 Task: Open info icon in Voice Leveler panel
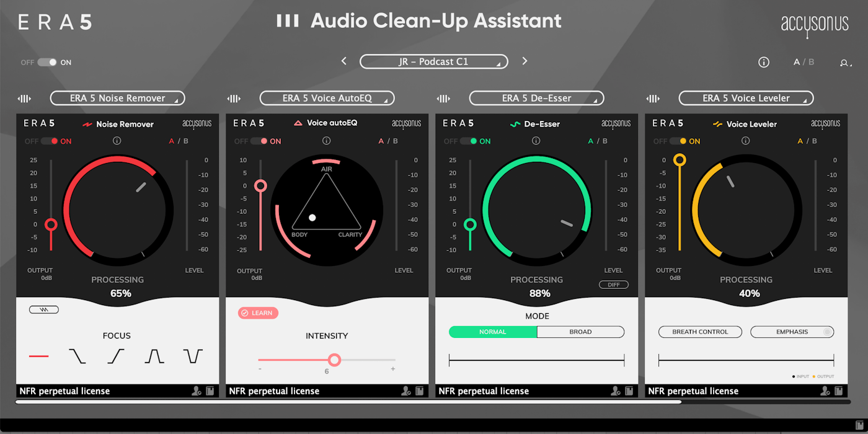[x=746, y=141]
